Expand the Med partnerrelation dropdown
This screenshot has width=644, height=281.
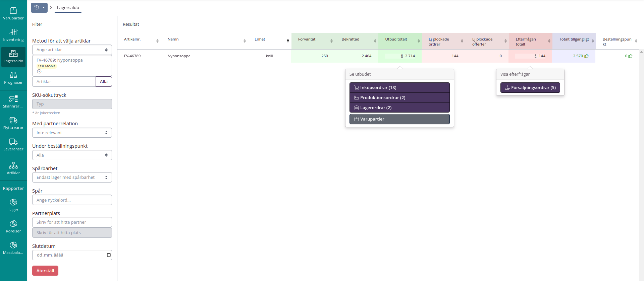pos(72,133)
